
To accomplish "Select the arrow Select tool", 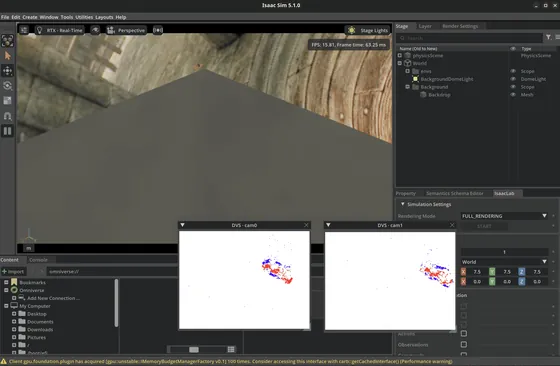I will [x=8, y=56].
